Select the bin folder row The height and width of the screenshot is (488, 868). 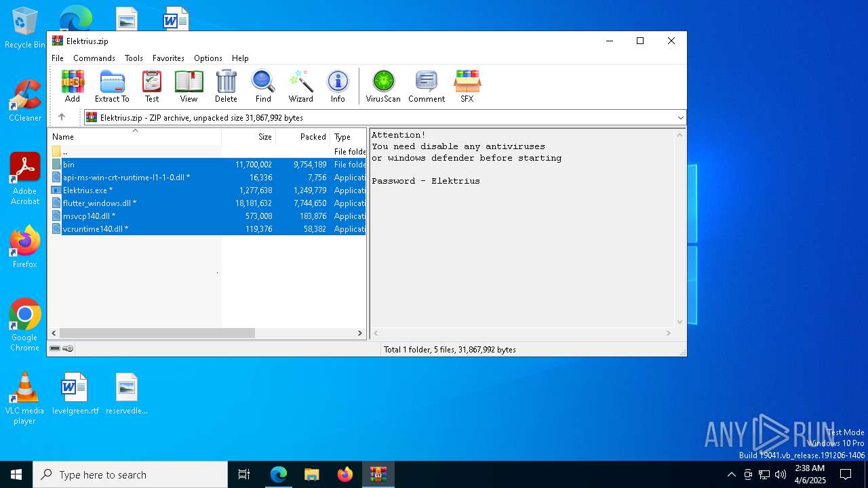[x=208, y=165]
